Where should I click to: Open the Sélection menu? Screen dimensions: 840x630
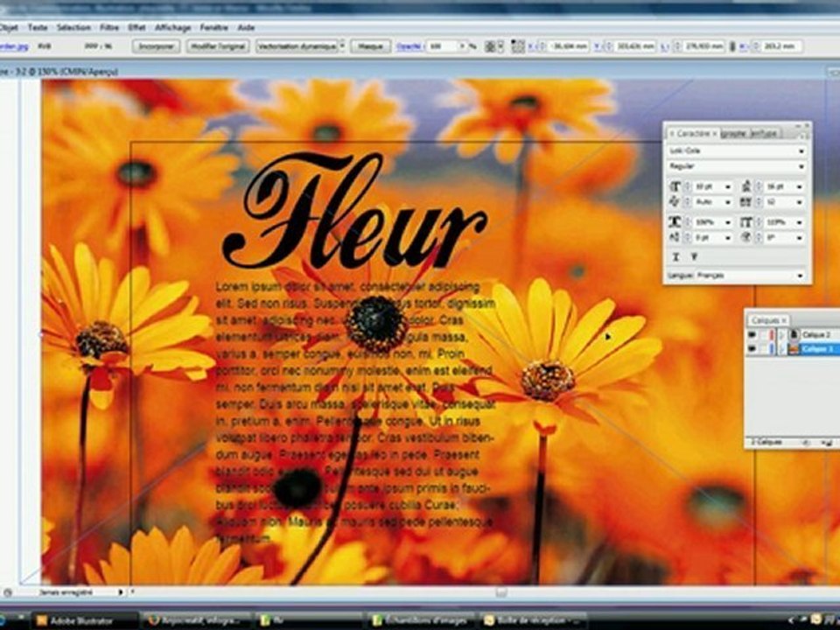(73, 27)
